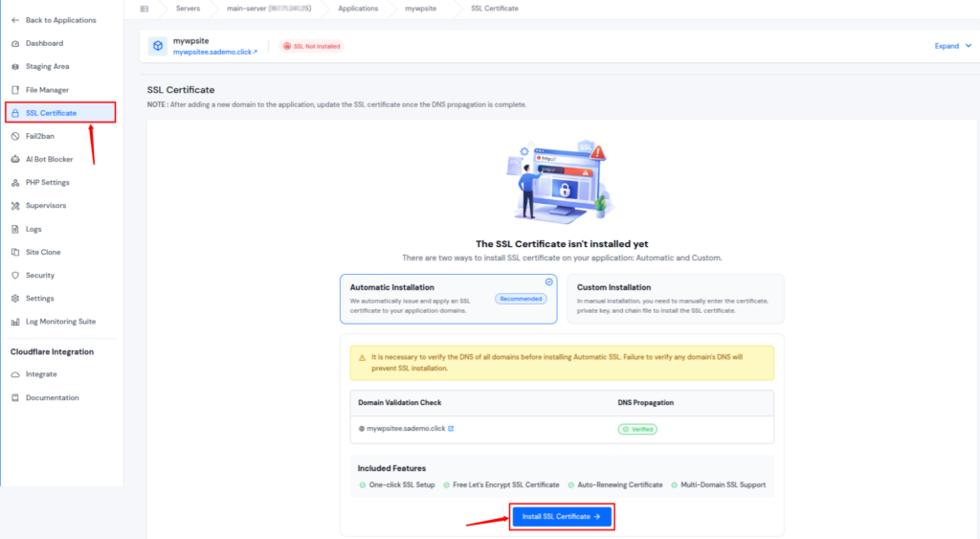The height and width of the screenshot is (539, 980).
Task: Click the One-click SSL Setup feature
Action: (x=397, y=484)
